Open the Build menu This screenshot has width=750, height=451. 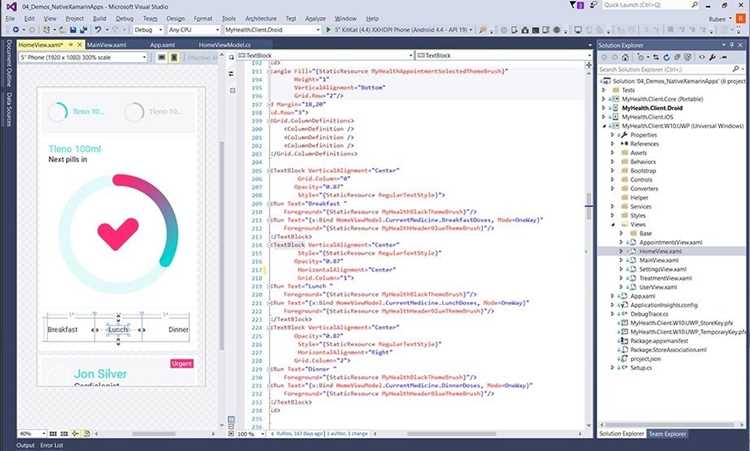(x=99, y=19)
